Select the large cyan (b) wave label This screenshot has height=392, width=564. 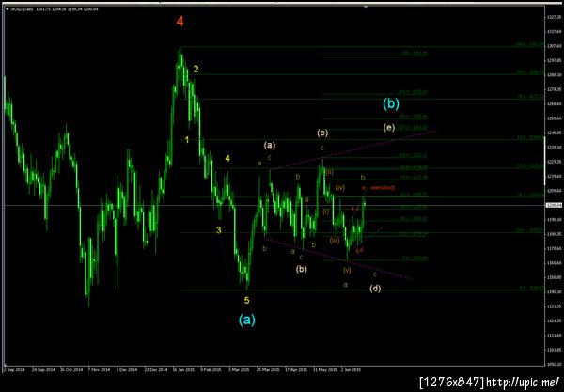point(391,104)
